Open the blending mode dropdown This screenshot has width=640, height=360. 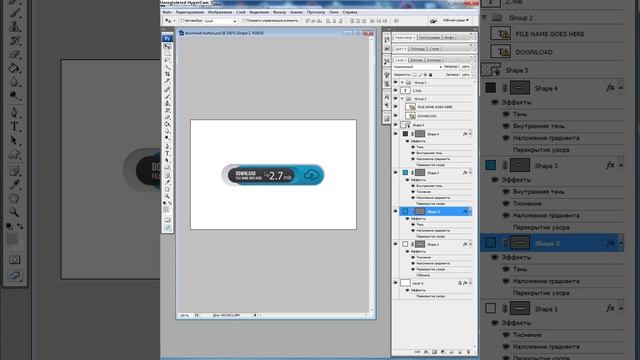[x=418, y=67]
